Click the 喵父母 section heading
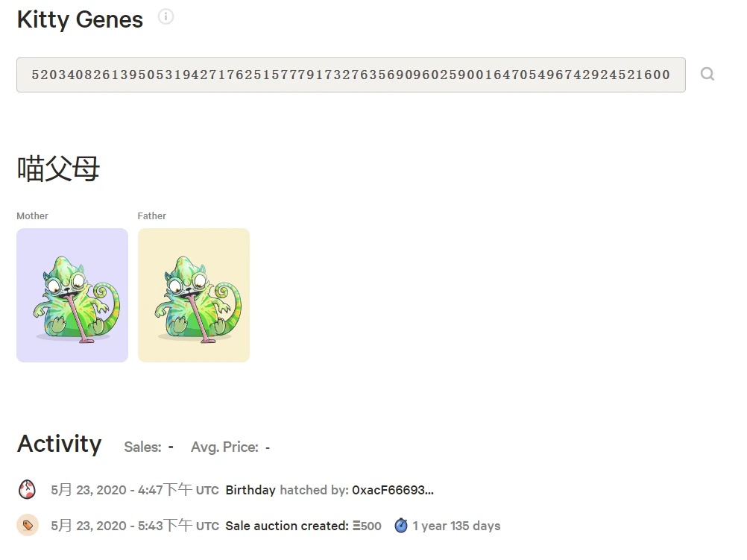Image resolution: width=747 pixels, height=560 pixels. 58,169
